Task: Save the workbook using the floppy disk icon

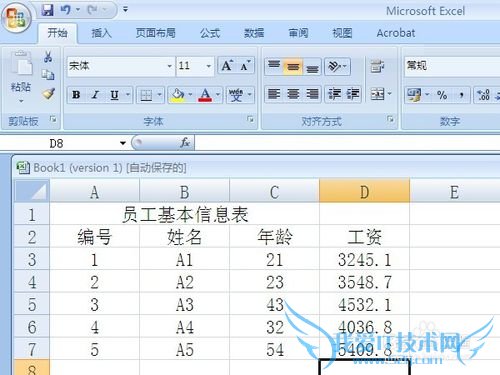Action: coord(48,10)
